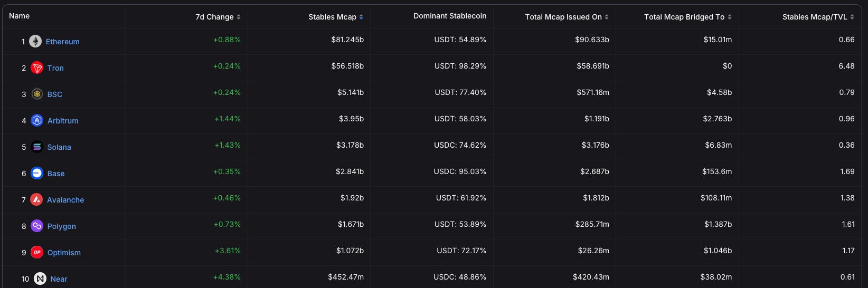Screen dimensions: 868x288
Task: Click the Near chain logo icon
Action: click(40, 279)
